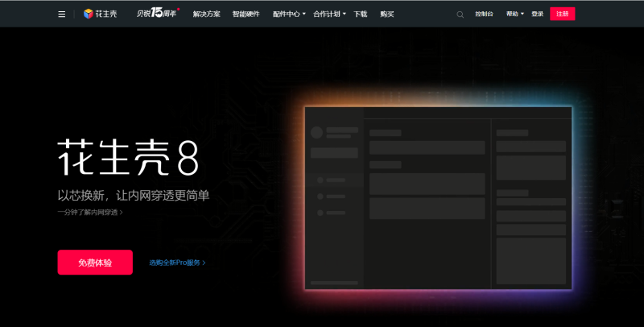Open the hamburger menu icon
The height and width of the screenshot is (327, 644).
(62, 14)
